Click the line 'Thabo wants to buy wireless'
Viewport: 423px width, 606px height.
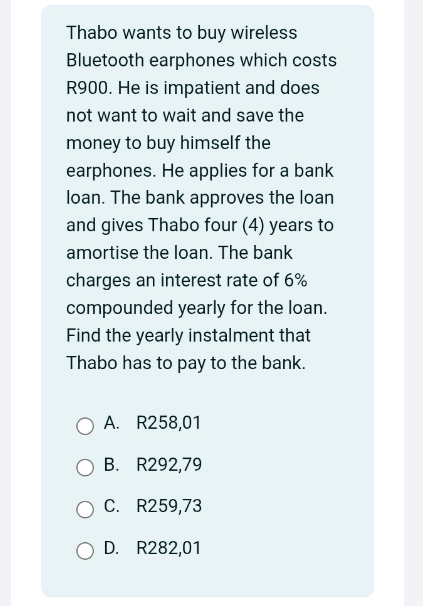(182, 33)
